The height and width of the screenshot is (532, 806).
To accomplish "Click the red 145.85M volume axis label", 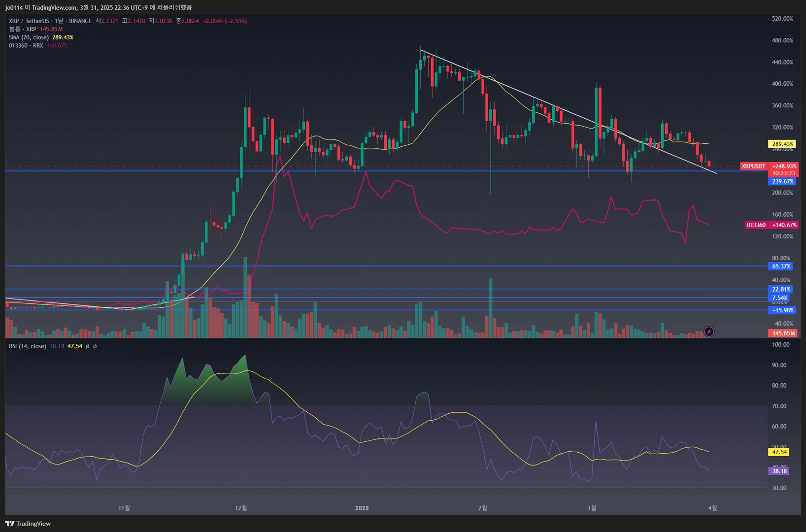I will point(783,333).
